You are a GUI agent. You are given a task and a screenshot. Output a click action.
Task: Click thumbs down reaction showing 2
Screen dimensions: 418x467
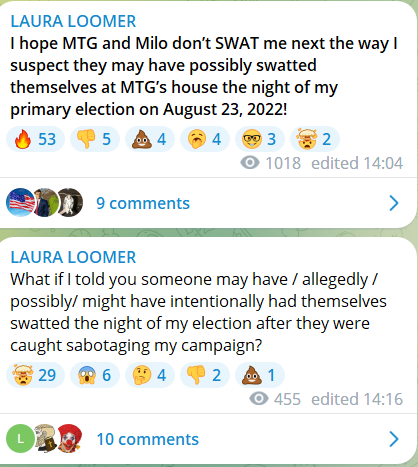click(205, 375)
